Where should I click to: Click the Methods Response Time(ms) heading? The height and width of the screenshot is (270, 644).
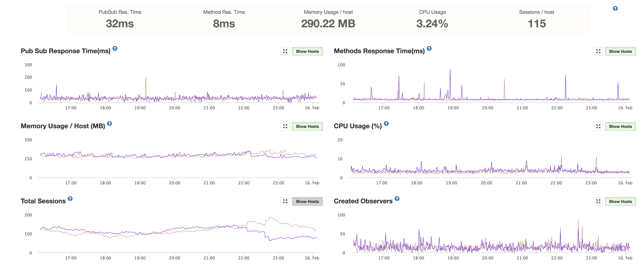[x=379, y=51]
